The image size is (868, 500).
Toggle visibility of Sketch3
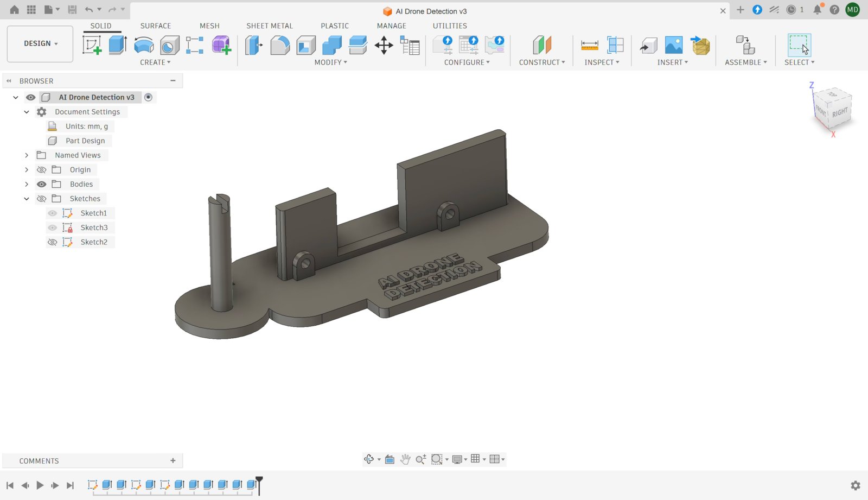point(52,228)
